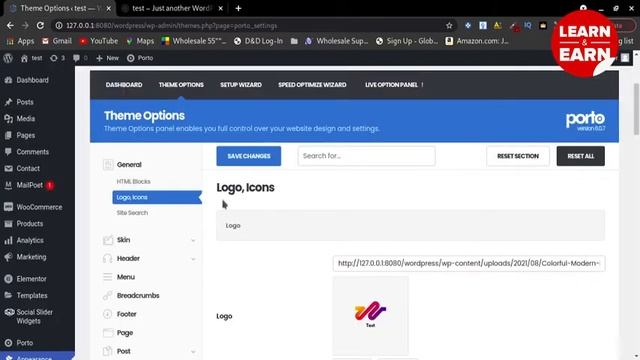
Task: Expand the Post section chevron
Action: point(193,351)
